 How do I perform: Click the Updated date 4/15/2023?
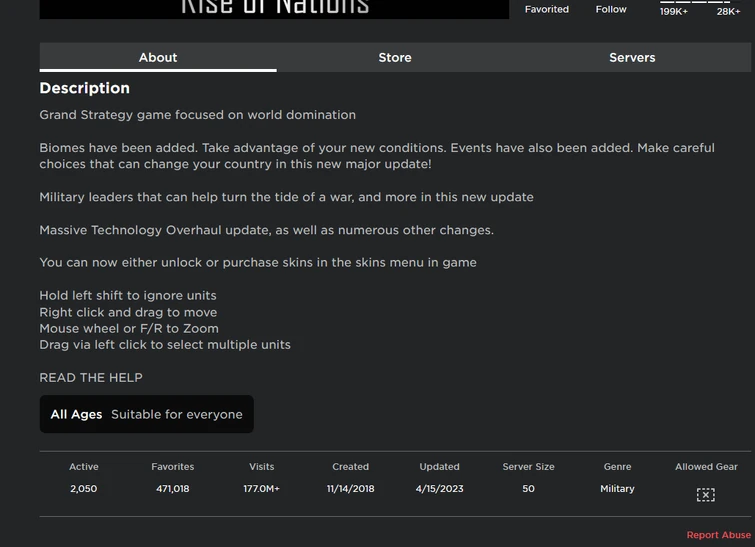pyautogui.click(x=439, y=489)
